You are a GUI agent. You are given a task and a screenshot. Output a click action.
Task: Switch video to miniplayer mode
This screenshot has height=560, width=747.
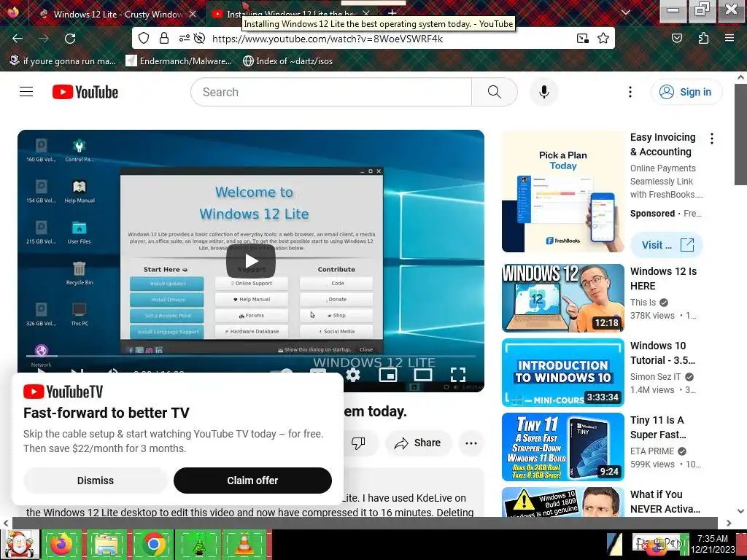point(388,376)
